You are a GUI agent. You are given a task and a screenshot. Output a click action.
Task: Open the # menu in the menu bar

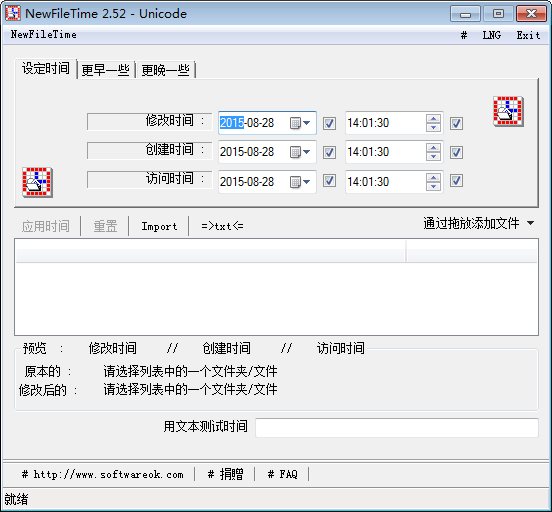pyautogui.click(x=464, y=35)
